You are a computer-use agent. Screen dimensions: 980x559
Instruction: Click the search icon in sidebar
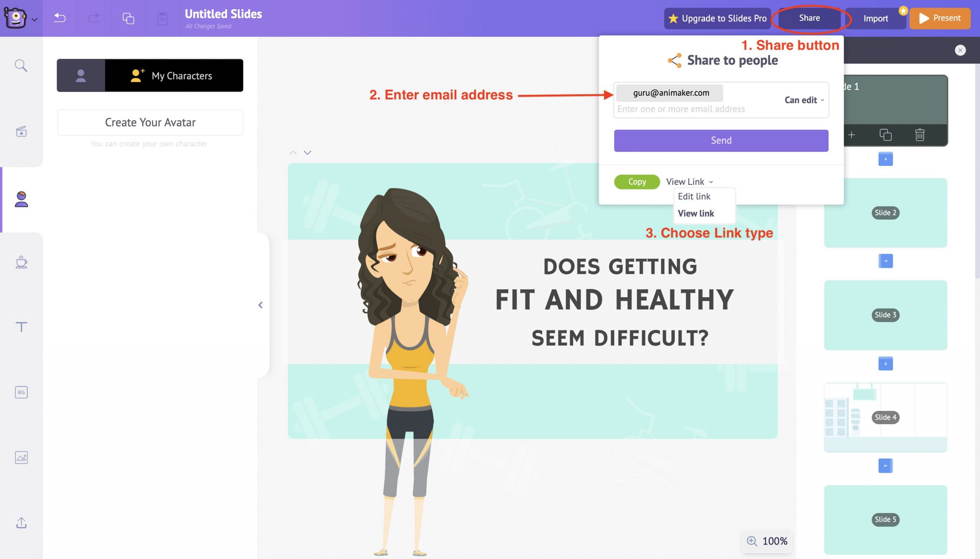click(21, 65)
